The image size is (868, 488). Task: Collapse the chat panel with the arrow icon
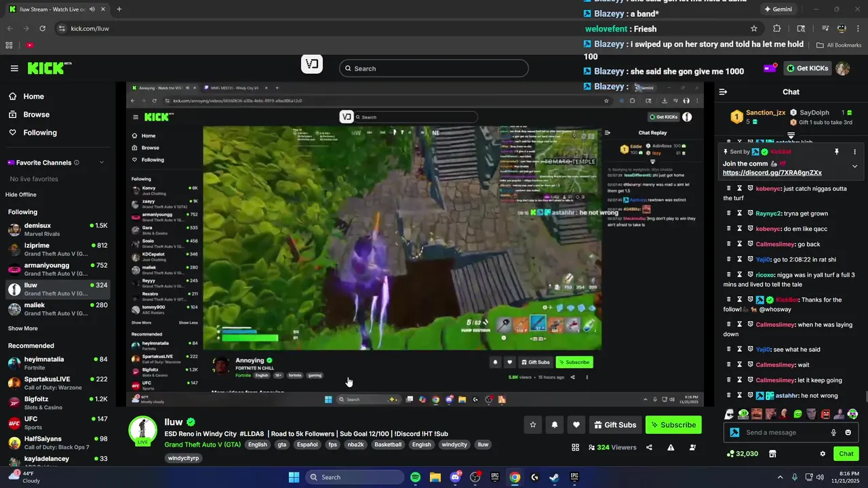pyautogui.click(x=723, y=91)
